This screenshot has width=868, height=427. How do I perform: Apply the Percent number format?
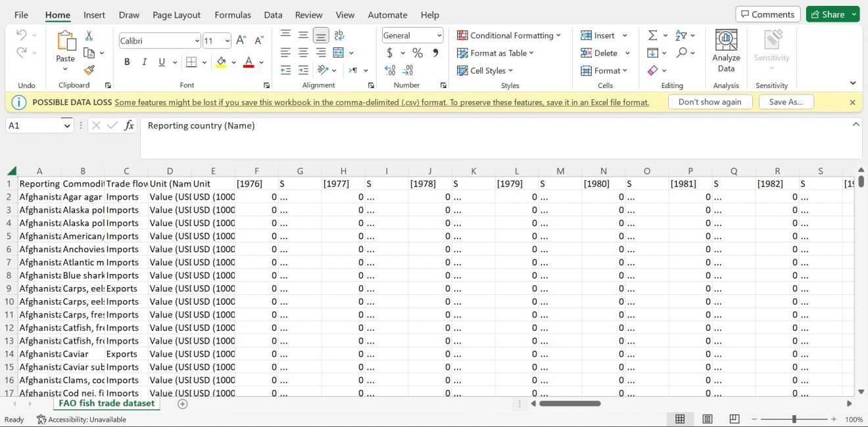[x=418, y=53]
